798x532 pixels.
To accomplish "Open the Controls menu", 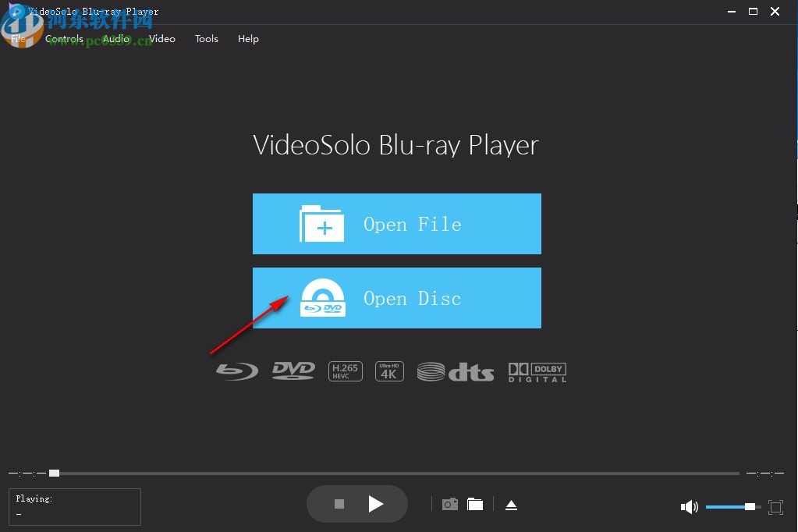I will (x=64, y=38).
